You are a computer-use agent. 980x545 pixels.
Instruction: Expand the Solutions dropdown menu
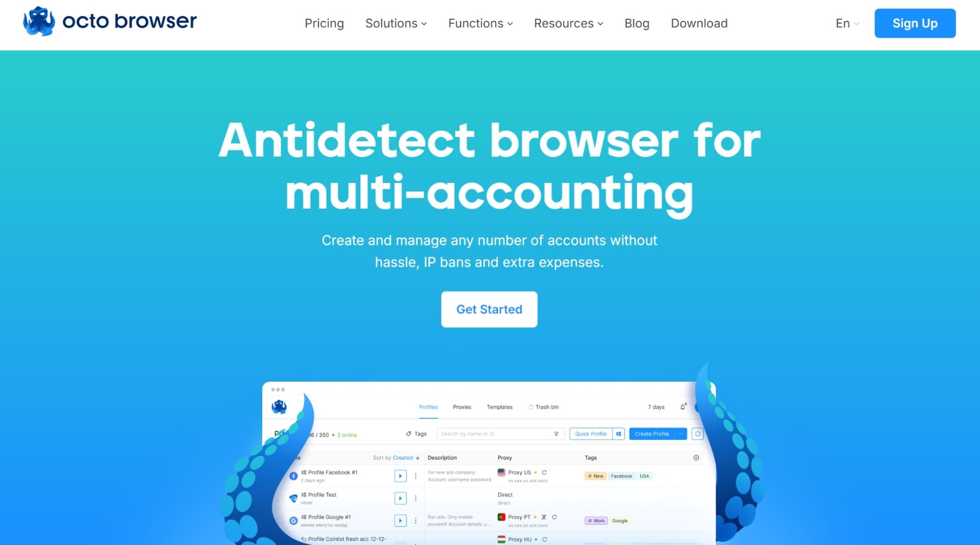[396, 24]
